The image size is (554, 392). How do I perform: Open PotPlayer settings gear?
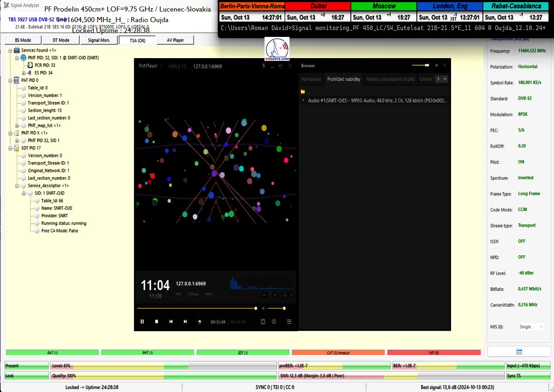pos(274,321)
